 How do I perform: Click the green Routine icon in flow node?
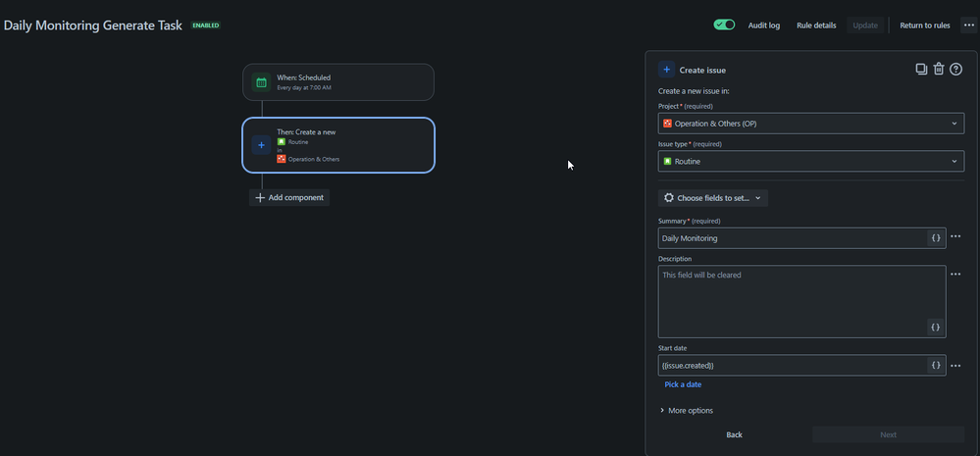[x=282, y=142]
